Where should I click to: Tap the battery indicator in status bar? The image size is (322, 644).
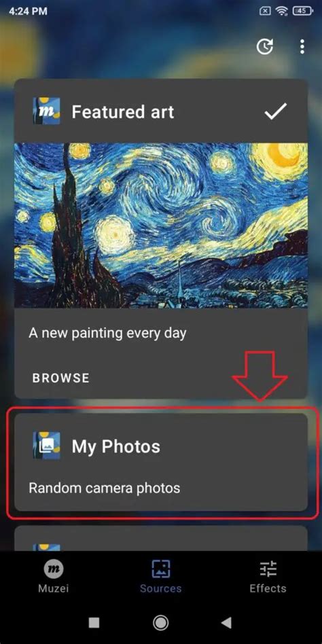(303, 11)
